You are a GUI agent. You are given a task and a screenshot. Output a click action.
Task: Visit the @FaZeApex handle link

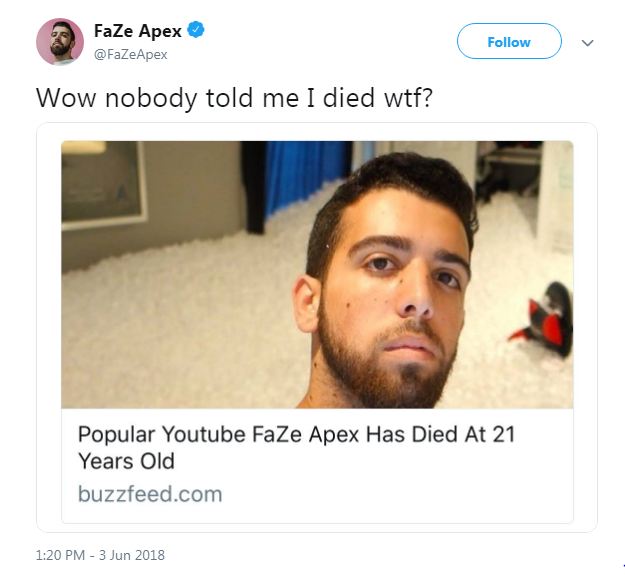pyautogui.click(x=130, y=54)
